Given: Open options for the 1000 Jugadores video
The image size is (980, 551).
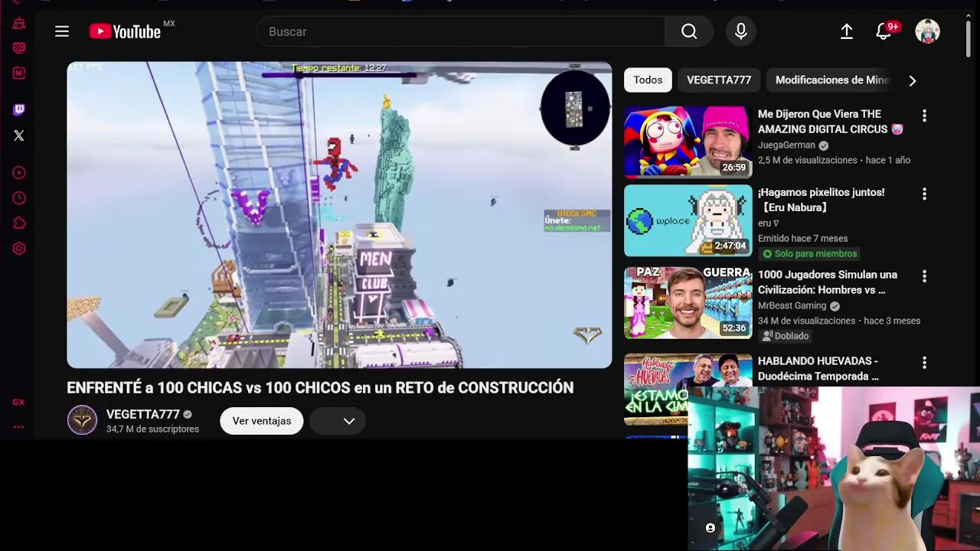Looking at the screenshot, I should pyautogui.click(x=924, y=276).
